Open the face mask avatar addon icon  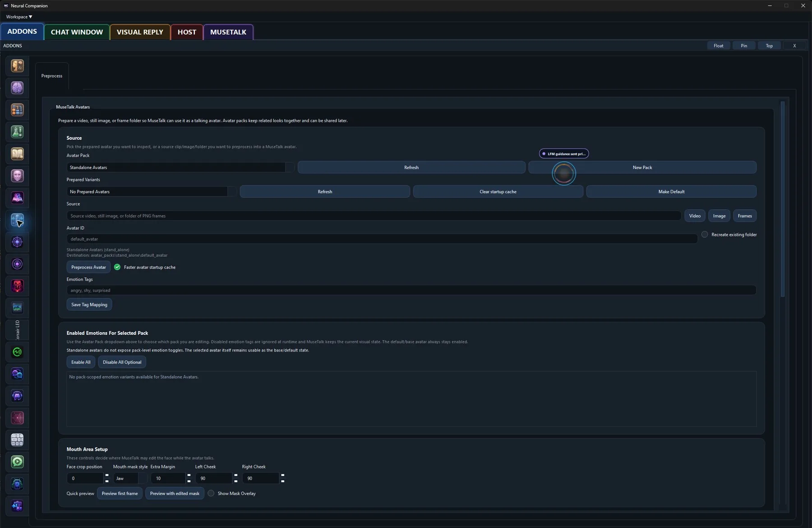point(17,176)
